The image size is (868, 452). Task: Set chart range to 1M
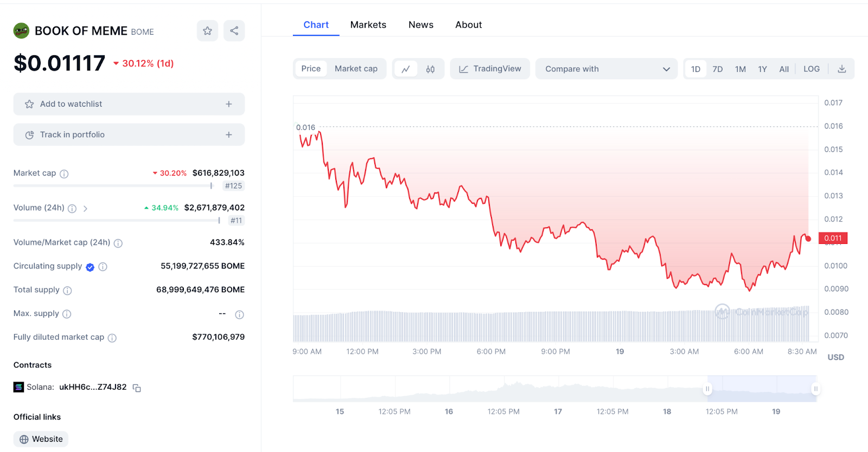tap(741, 69)
